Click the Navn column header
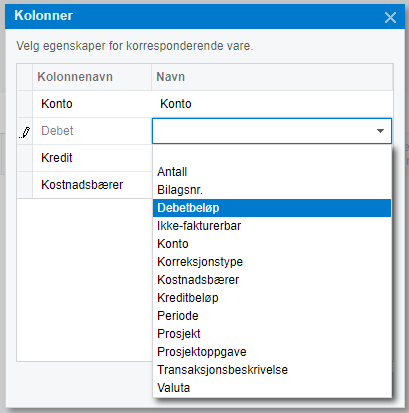Viewport: 409px width, 413px height. (x=272, y=77)
